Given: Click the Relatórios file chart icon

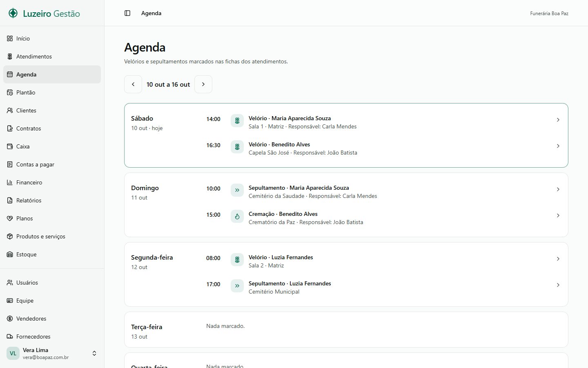Looking at the screenshot, I should click(x=10, y=200).
